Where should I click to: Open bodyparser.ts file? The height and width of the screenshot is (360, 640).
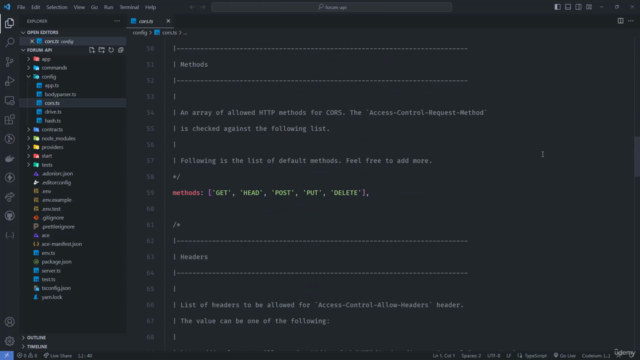60,94
